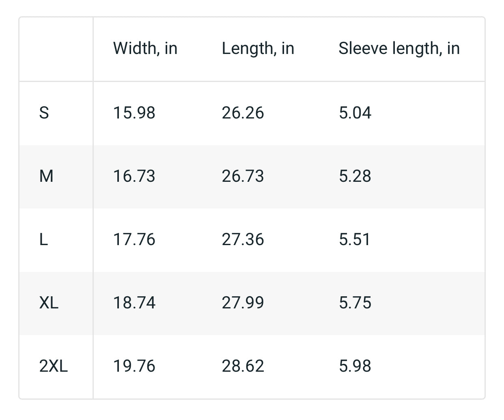504x420 pixels.
Task: Click length value 27.36 for size L
Action: pos(243,239)
